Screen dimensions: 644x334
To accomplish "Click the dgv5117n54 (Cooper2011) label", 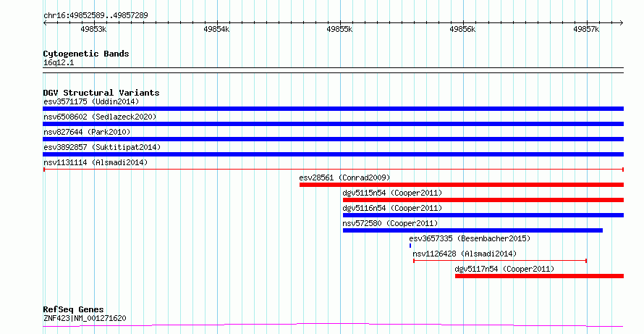I will point(504,269).
